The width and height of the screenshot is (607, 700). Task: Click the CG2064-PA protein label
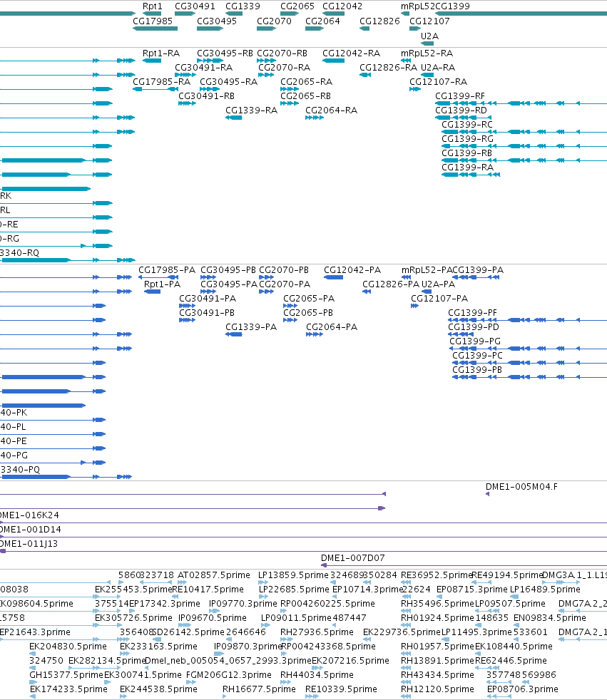click(x=332, y=327)
